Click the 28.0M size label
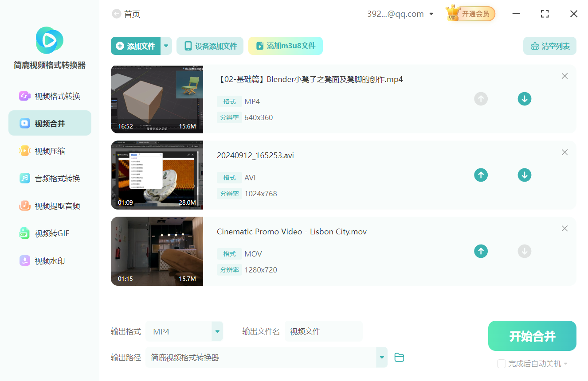The image size is (588, 381). (188, 202)
